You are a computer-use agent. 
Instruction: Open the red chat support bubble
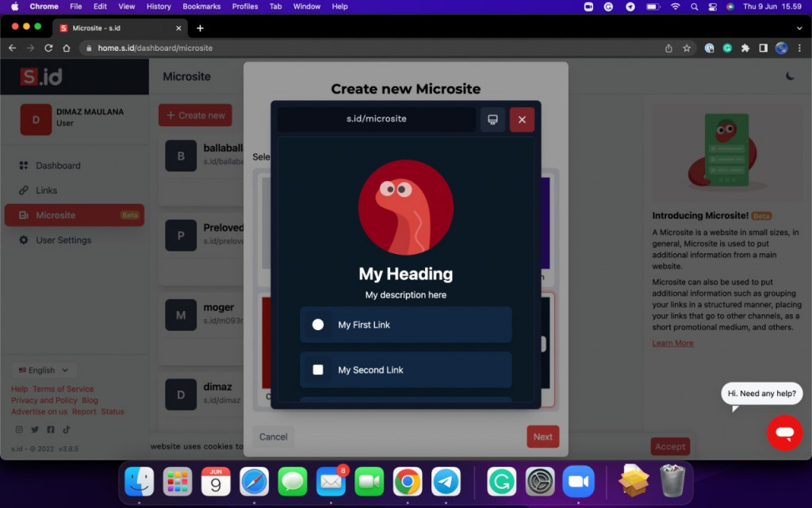(784, 433)
